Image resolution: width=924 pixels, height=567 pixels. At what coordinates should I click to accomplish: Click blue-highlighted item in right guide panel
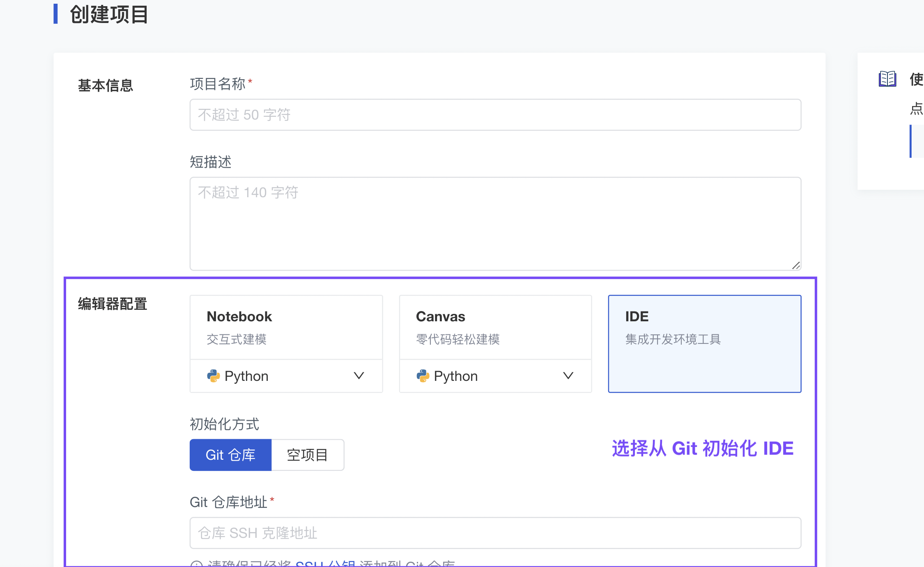point(917,141)
